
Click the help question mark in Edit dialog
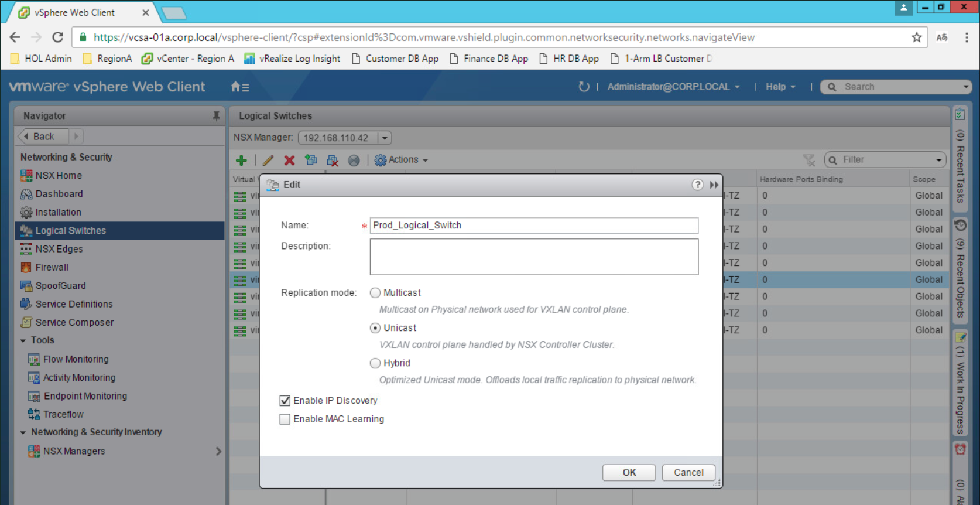[x=697, y=185]
